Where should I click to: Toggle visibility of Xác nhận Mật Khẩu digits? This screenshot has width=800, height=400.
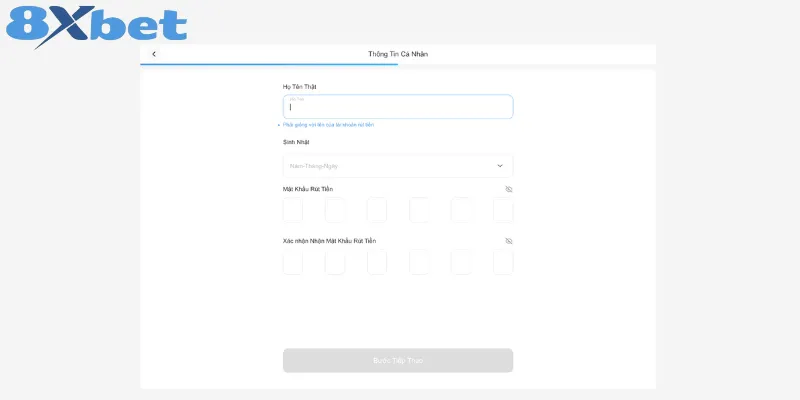click(x=508, y=241)
